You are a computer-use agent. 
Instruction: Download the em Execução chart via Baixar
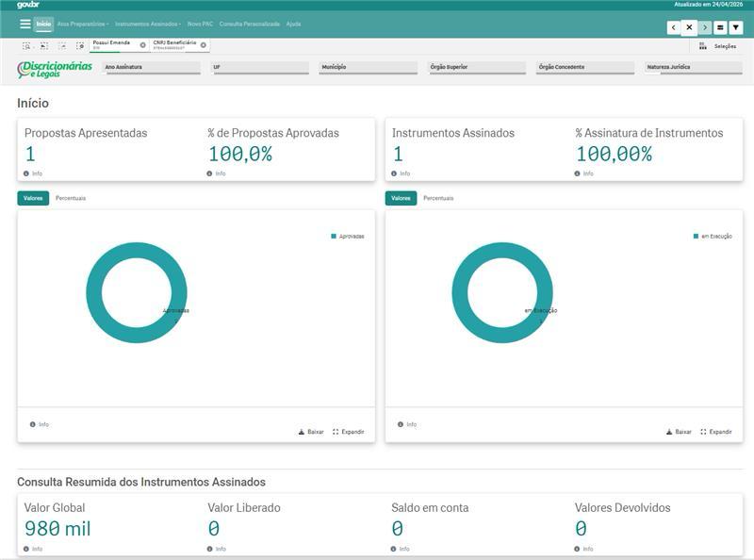pyautogui.click(x=678, y=432)
